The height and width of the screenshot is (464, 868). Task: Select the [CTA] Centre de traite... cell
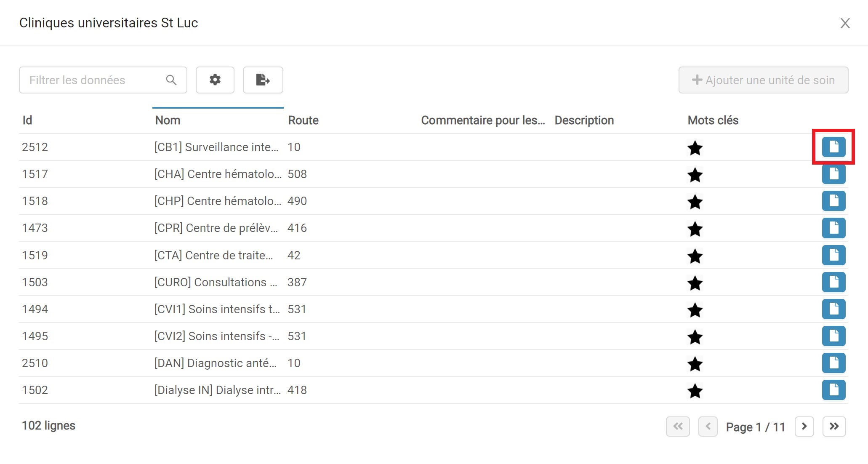pyautogui.click(x=214, y=256)
